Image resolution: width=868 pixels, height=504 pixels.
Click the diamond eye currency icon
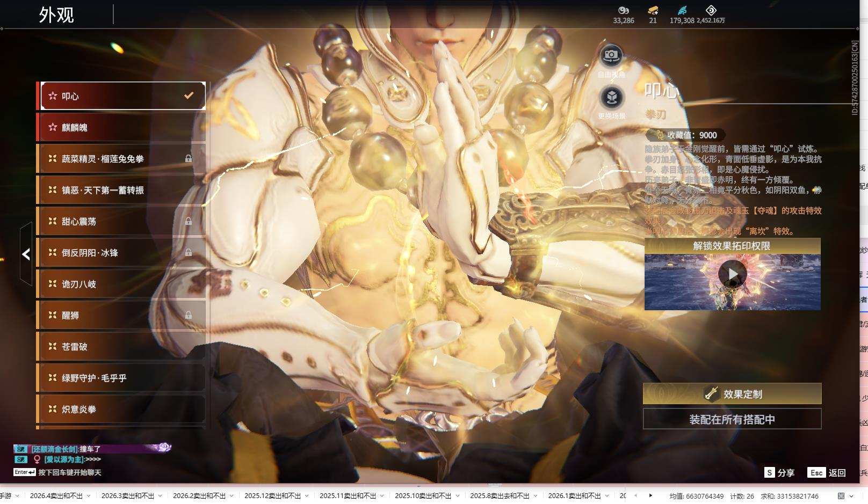tap(711, 10)
